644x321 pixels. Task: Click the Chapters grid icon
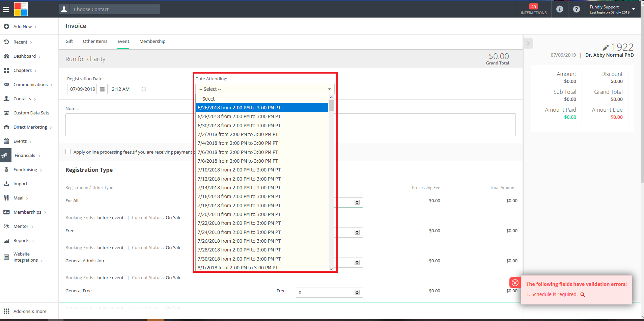point(6,70)
